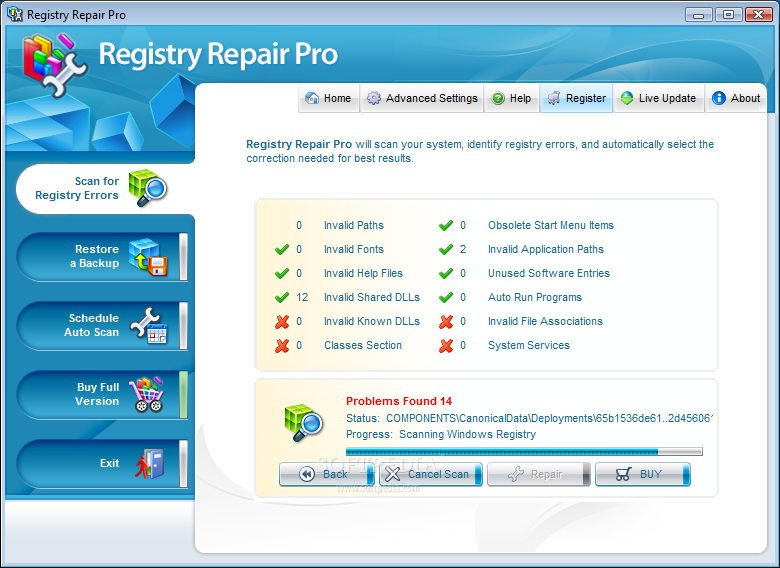This screenshot has height=568, width=780.
Task: Click the Invalid Paths label
Action: (x=354, y=225)
